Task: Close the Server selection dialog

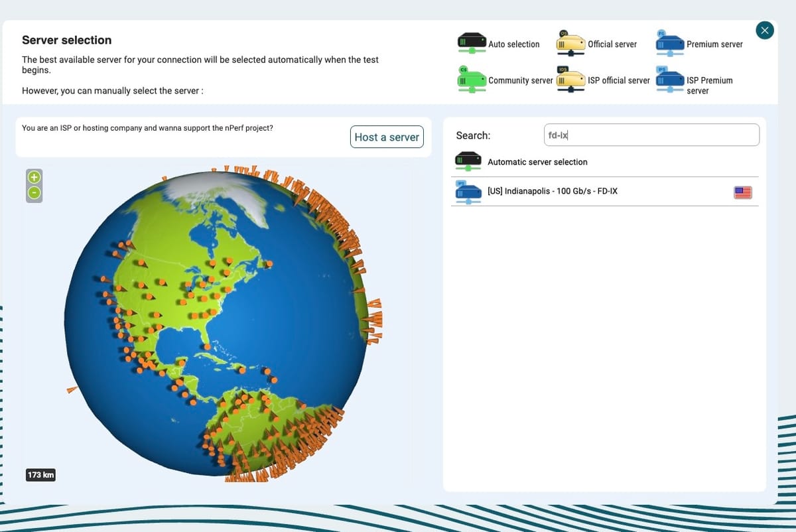Action: coord(765,30)
